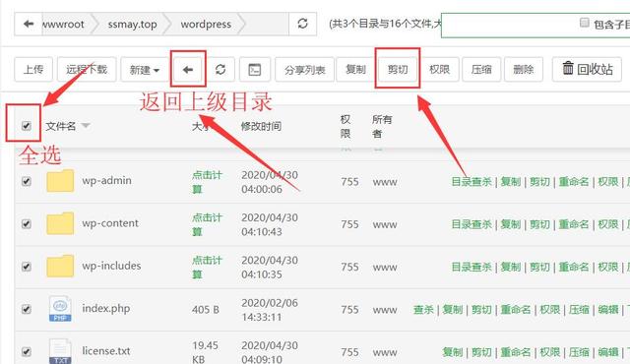The width and height of the screenshot is (630, 364).
Task: Sort by 文件名 using its arrow
Action: 86,126
